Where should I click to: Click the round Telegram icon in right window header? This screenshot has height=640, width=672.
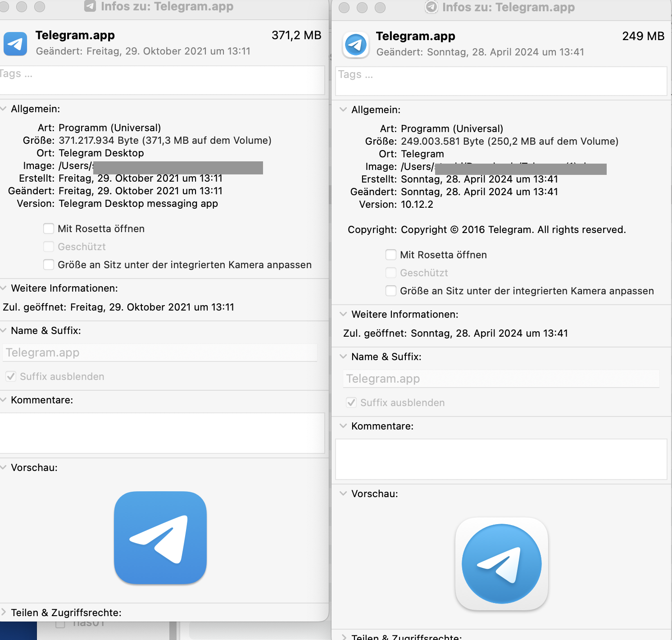coord(356,45)
